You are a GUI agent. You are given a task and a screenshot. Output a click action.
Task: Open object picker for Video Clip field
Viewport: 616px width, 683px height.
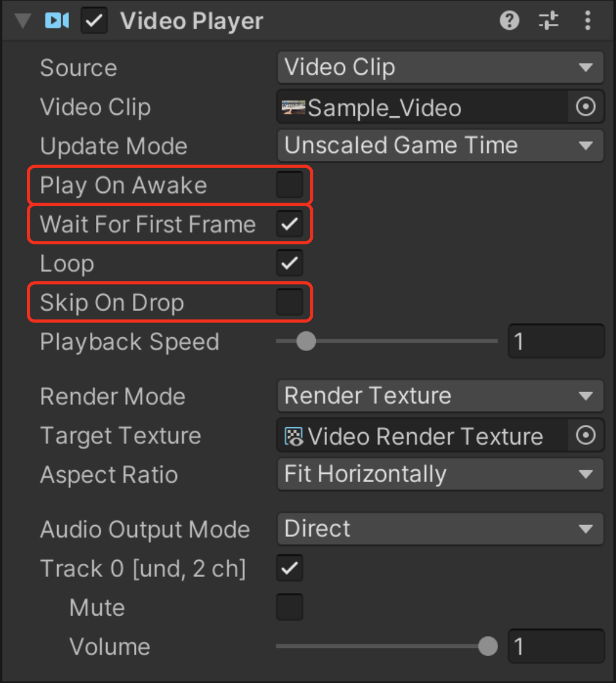tap(586, 107)
